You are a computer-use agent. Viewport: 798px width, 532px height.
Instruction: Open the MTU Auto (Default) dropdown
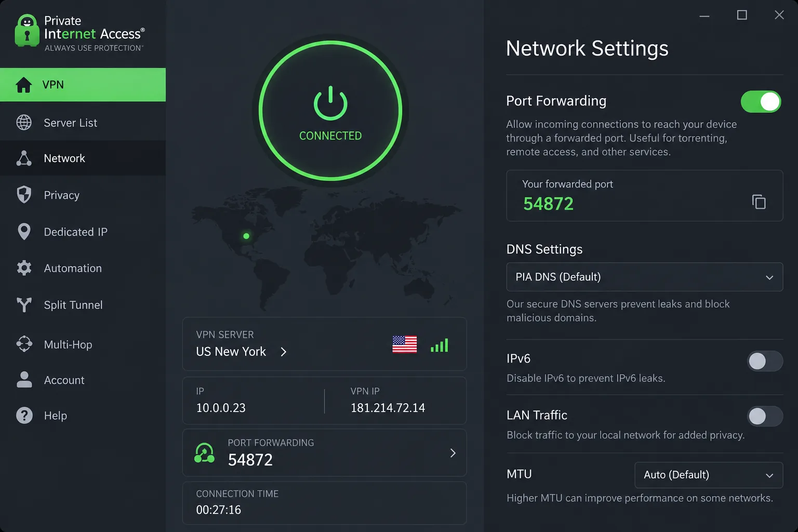[709, 475]
